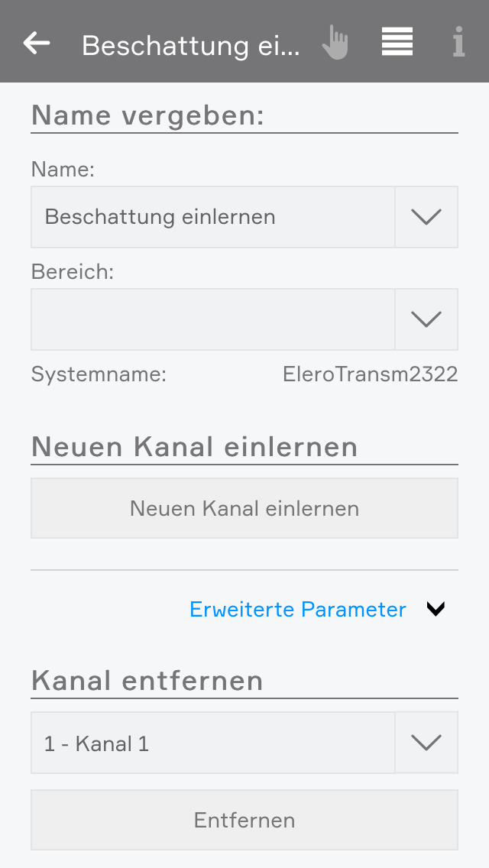Tap the header title "Beschattung ei..."

(191, 46)
